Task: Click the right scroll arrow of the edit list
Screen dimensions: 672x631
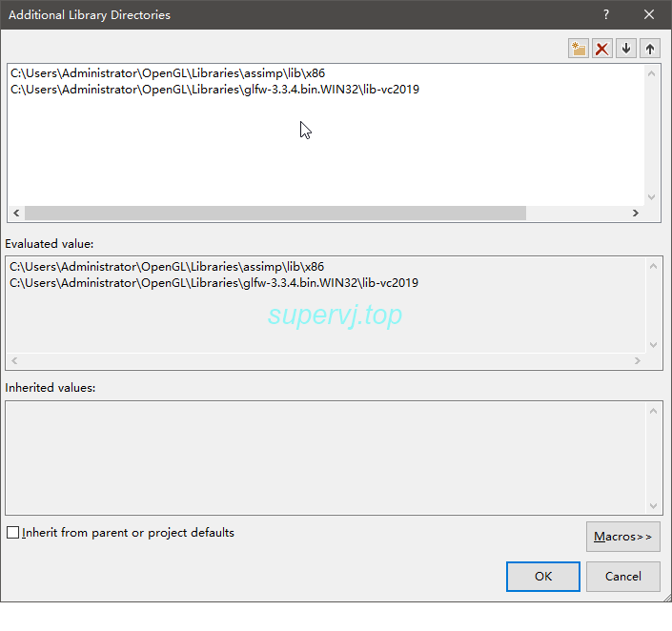Action: point(636,214)
